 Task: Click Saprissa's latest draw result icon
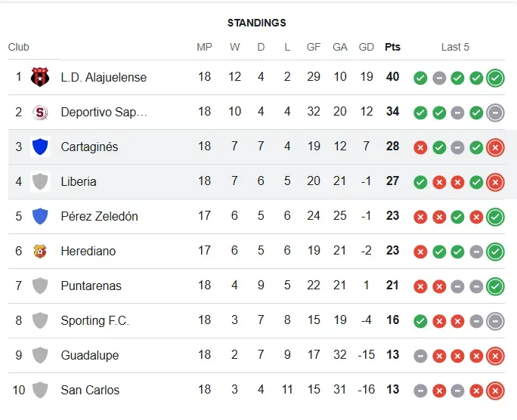point(495,112)
